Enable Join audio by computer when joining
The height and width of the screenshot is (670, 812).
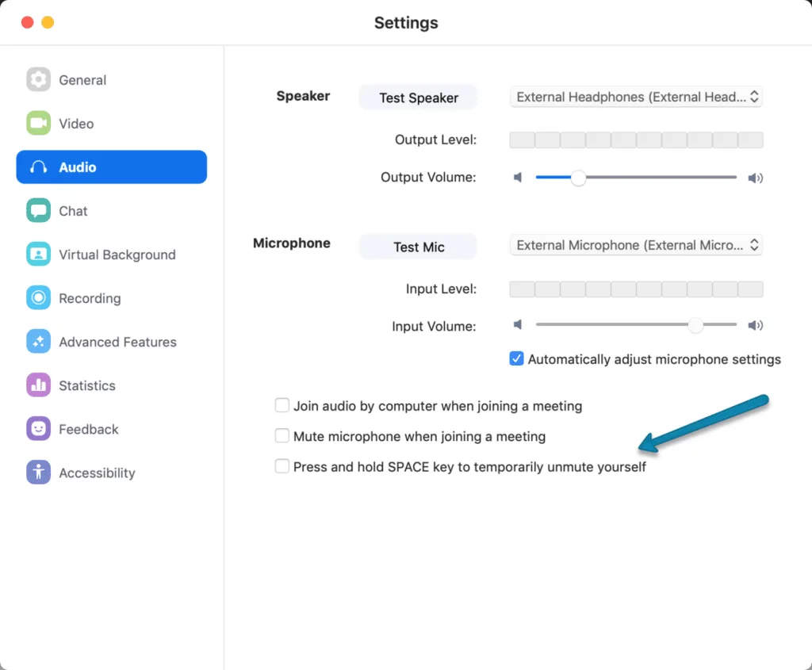(x=282, y=406)
